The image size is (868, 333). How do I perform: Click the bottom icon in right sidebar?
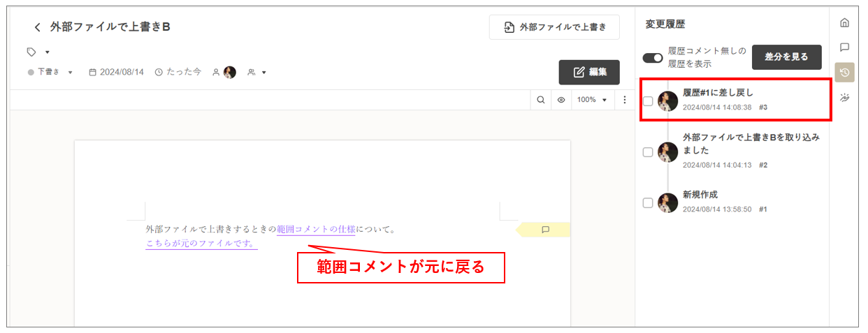pos(844,98)
